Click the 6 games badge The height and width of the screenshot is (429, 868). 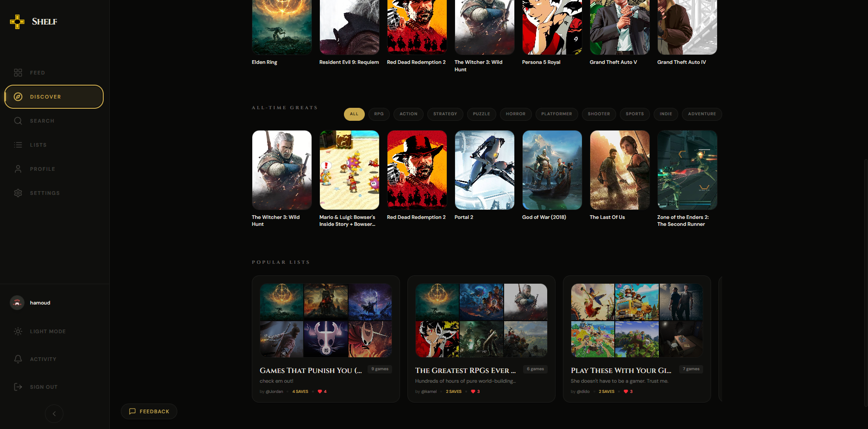pyautogui.click(x=536, y=369)
